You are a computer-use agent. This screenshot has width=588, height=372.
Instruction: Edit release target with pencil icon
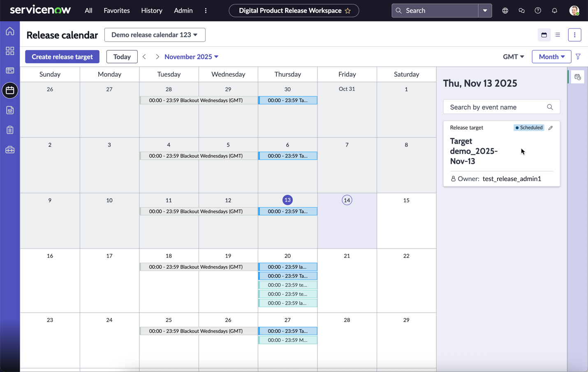[551, 128]
